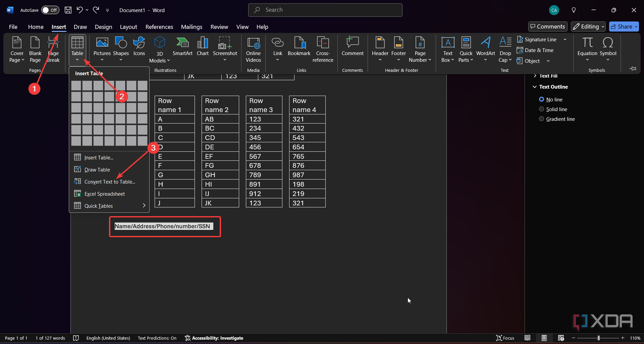Insert a Blank Page
644x344 pixels.
[x=35, y=50]
